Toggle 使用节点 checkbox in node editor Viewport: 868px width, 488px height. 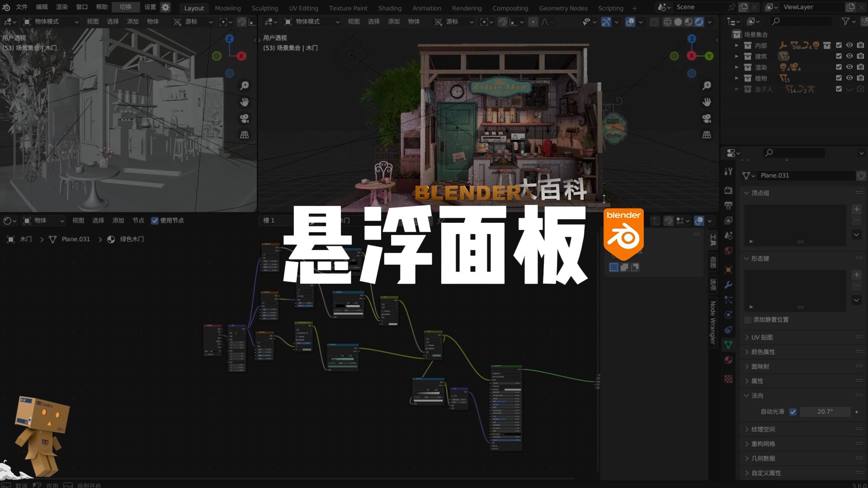pos(155,221)
